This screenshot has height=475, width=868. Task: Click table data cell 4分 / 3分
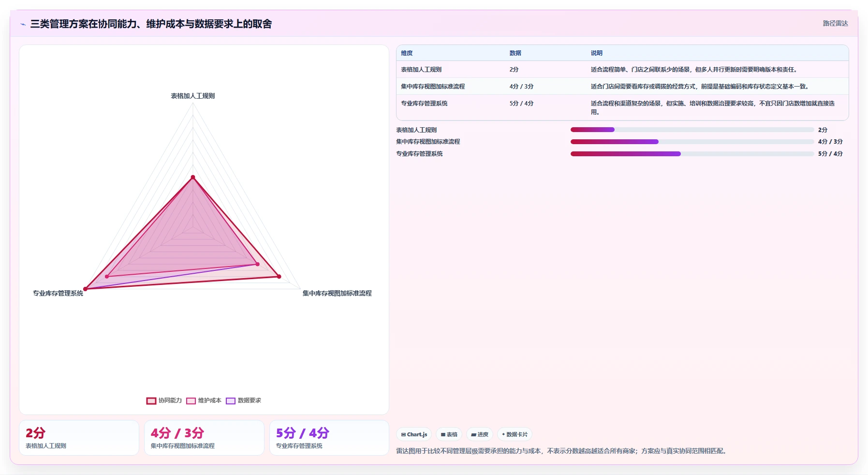[521, 87]
